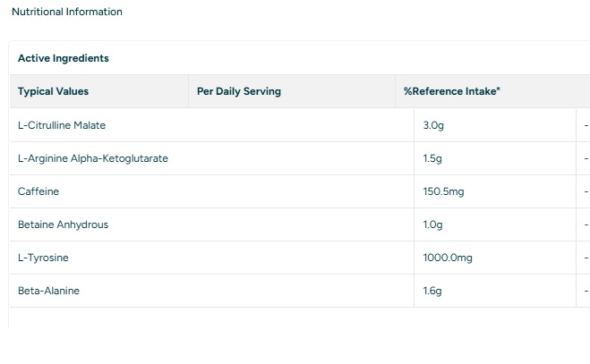Click the %Reference Intake* column header
Viewport: 590px width, 364px height.
451,91
